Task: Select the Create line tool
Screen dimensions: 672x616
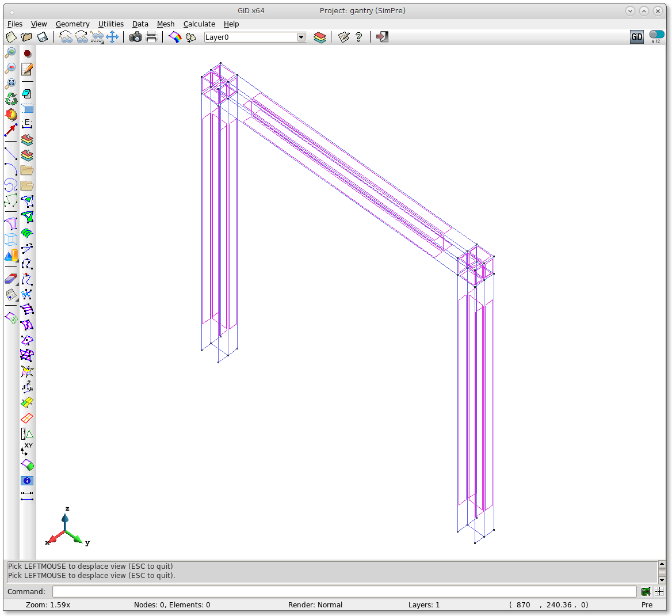Action: 10,153
